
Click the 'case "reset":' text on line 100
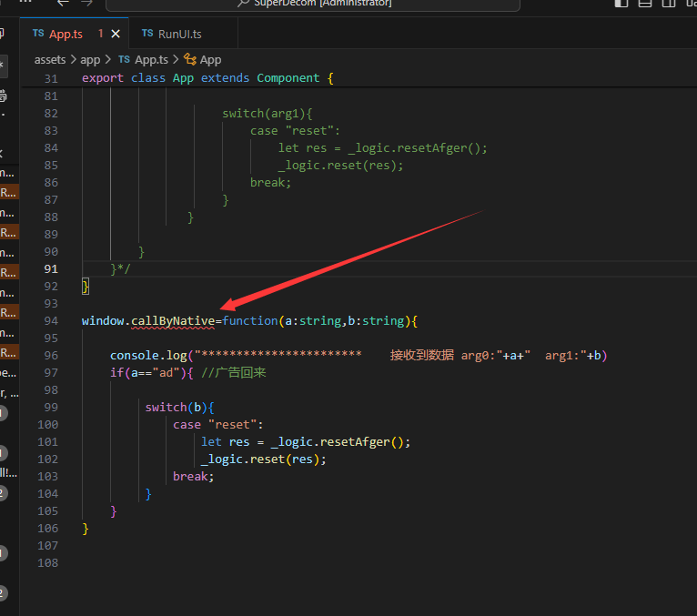pos(217,424)
